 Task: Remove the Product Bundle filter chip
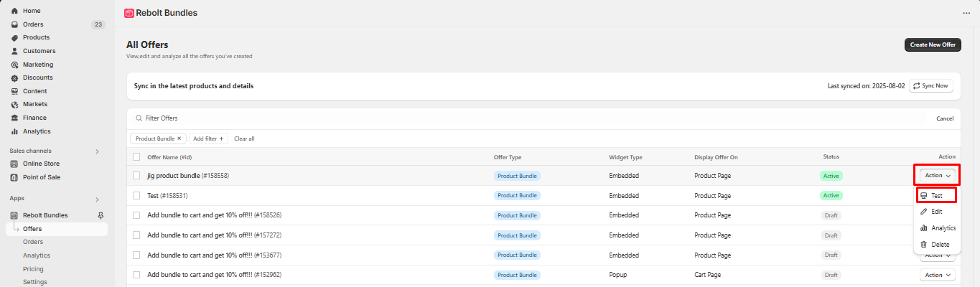click(179, 138)
